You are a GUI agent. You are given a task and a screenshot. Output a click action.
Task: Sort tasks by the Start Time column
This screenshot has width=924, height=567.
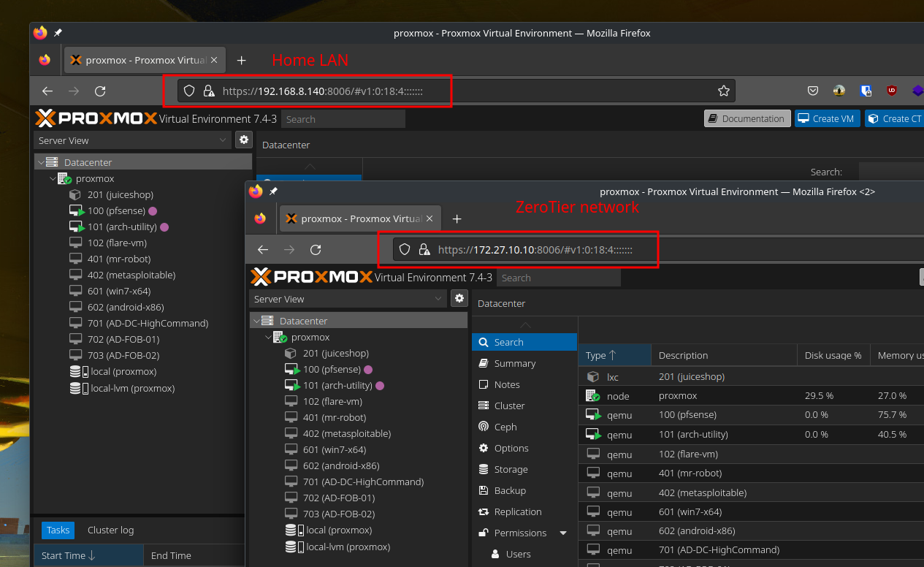(x=88, y=555)
